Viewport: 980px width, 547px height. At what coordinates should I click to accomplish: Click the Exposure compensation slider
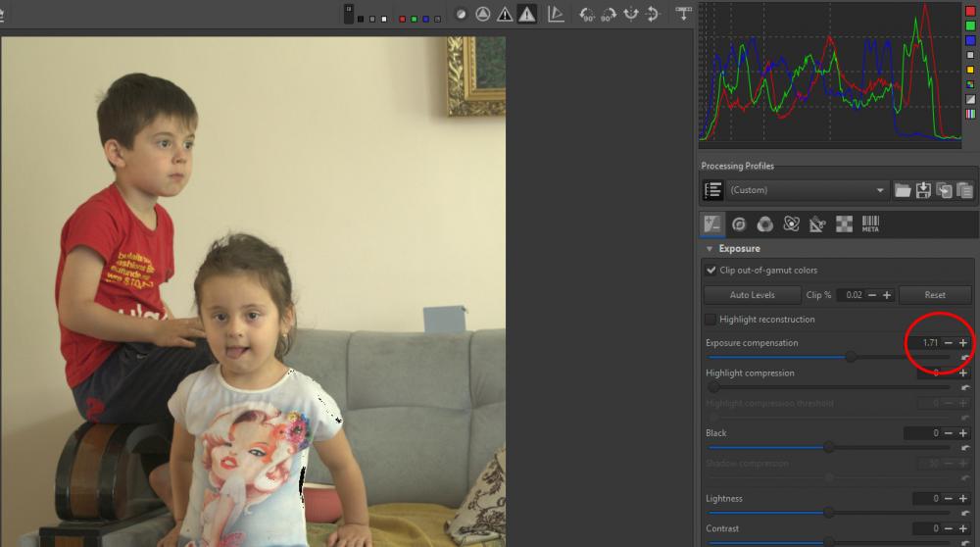[x=829, y=357]
